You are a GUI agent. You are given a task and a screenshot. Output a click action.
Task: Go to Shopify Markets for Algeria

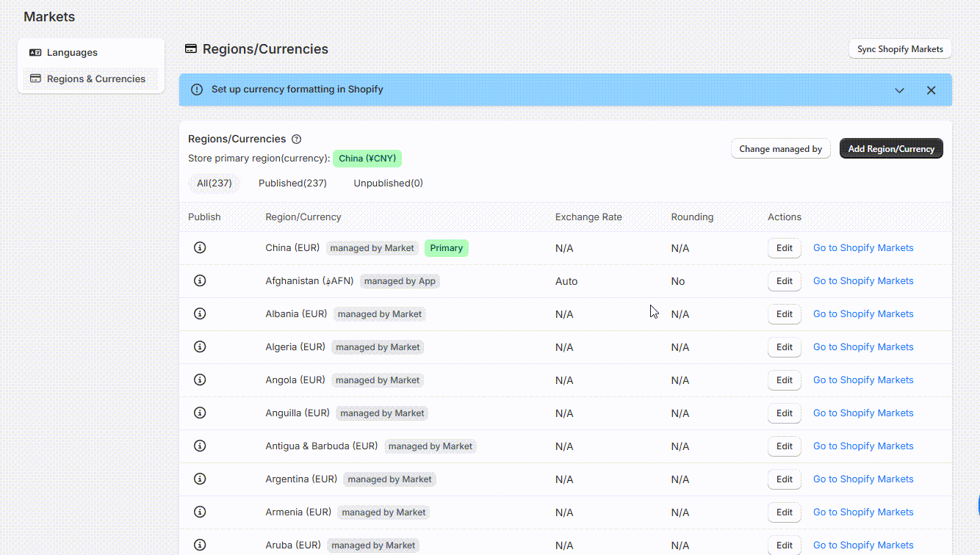click(x=863, y=347)
